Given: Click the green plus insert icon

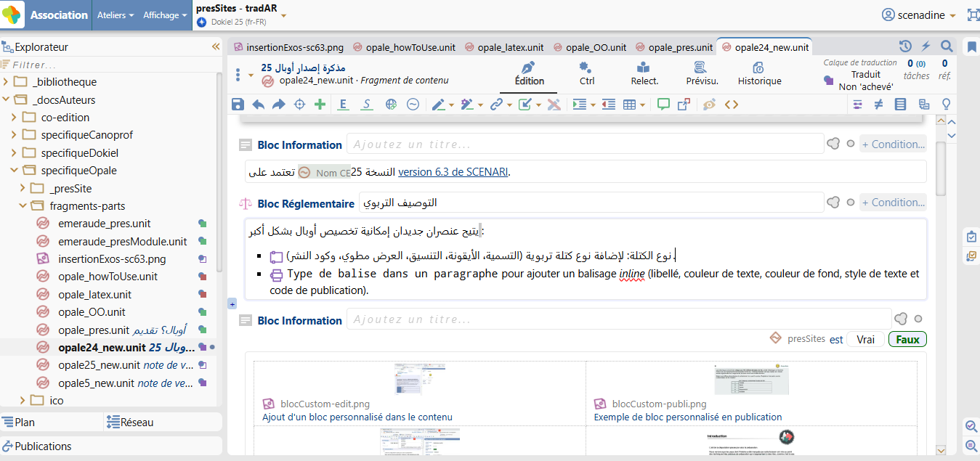Looking at the screenshot, I should (x=320, y=105).
